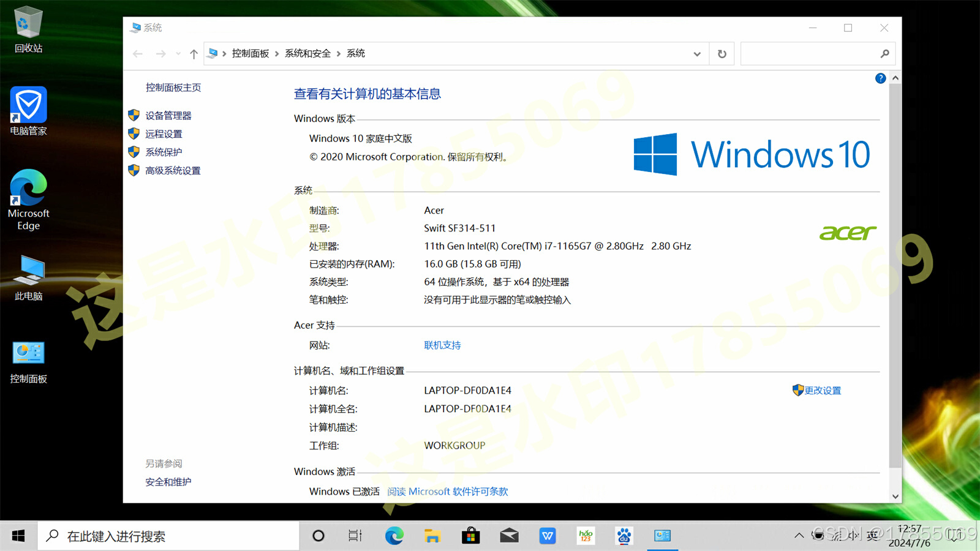Click the vertical scrollbar thumb
This screenshot has width=980, height=551.
895,275
